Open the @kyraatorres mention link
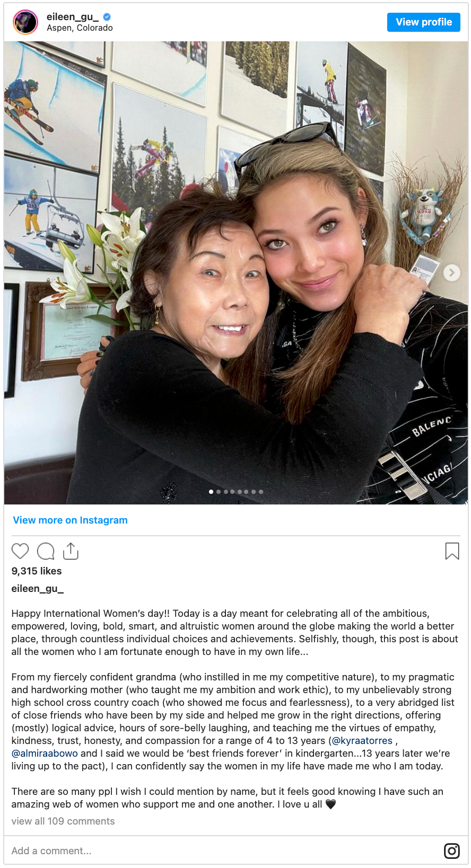This screenshot has width=471, height=868. (362, 740)
